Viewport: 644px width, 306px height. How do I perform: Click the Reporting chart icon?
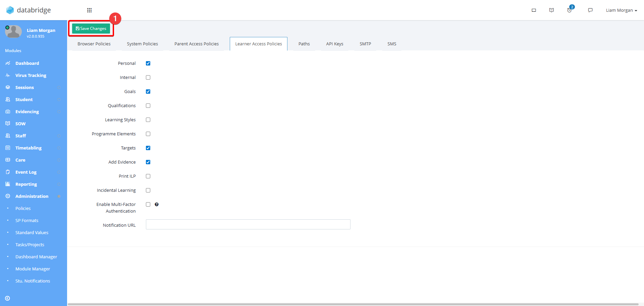[8, 184]
